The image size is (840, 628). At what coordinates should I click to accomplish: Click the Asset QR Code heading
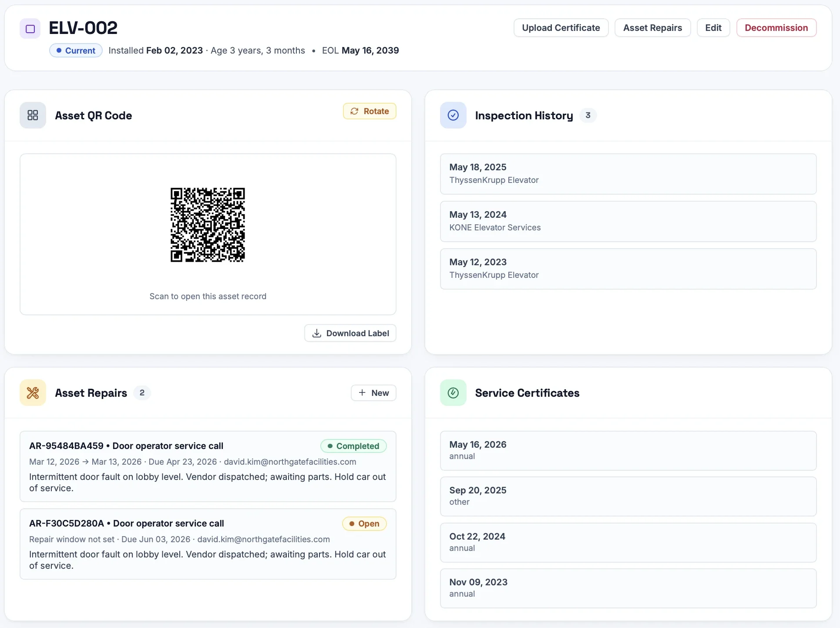pyautogui.click(x=94, y=115)
